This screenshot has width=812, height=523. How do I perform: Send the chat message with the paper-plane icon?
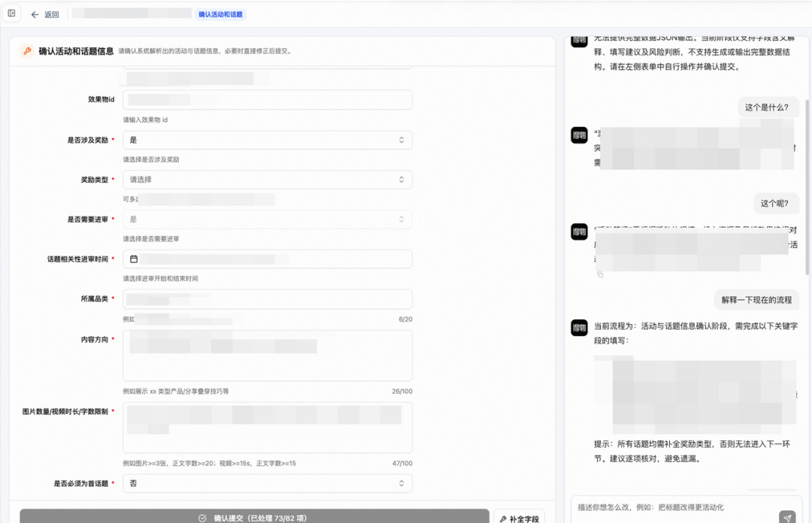(787, 517)
